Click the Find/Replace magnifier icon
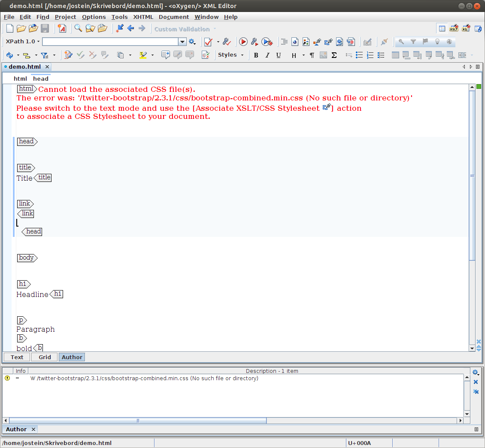Screen dimensions: 485x448 tap(78, 29)
